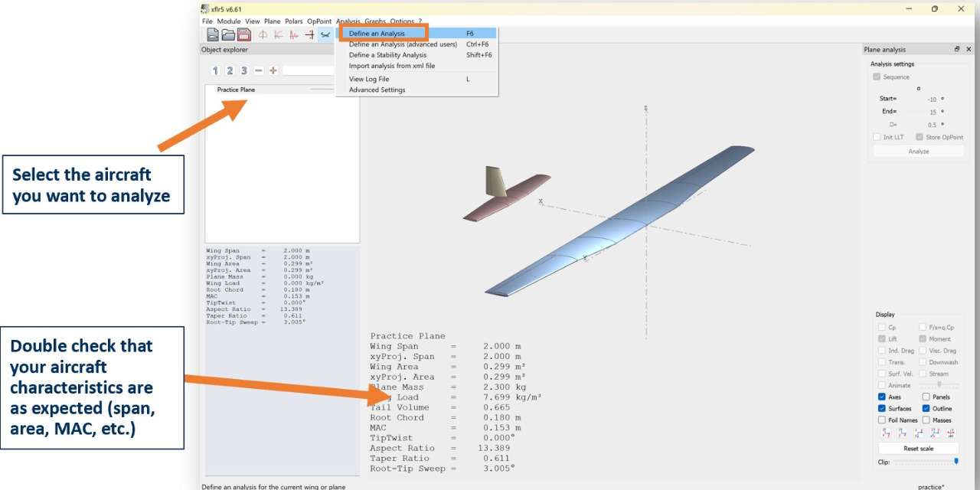Click the New Project toolbar icon

[213, 34]
